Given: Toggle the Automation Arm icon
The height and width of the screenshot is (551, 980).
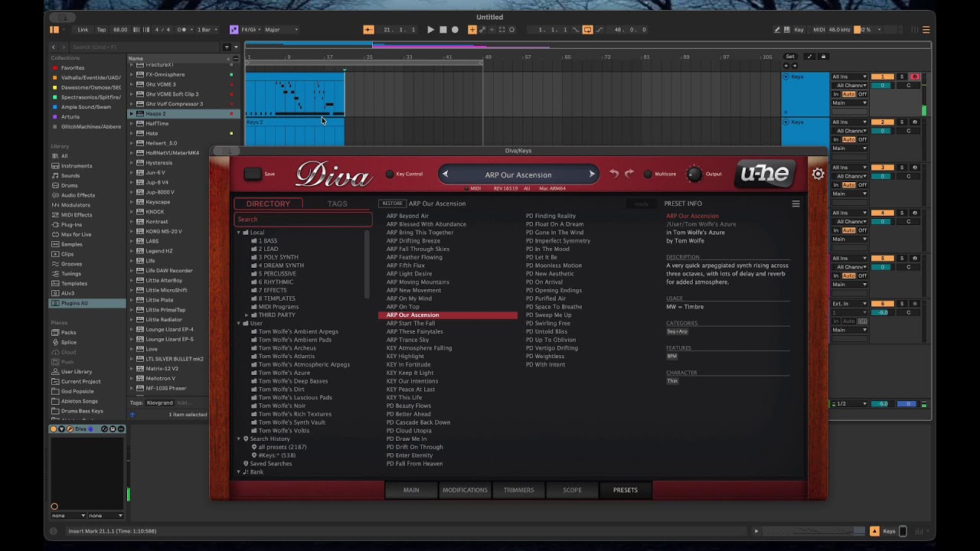Looking at the screenshot, I should 482,30.
